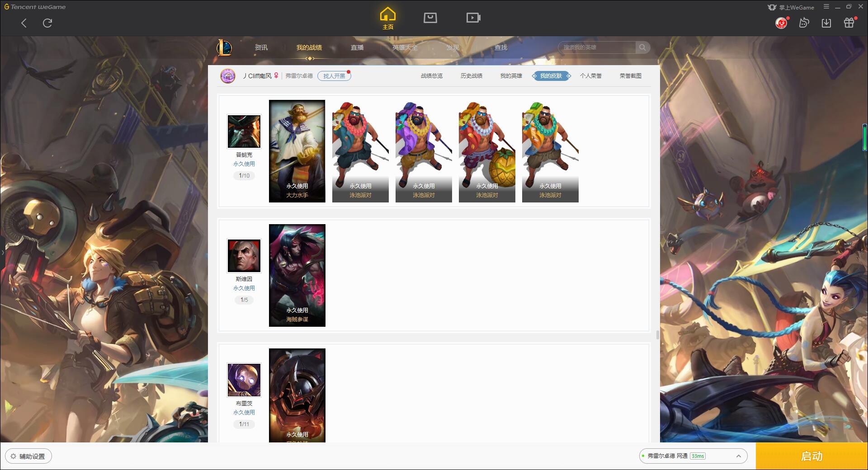Go back using the left arrow icon
This screenshot has width=868, height=470.
[x=24, y=23]
